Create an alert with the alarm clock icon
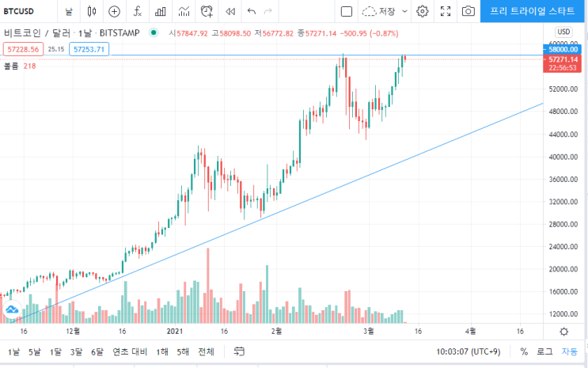Screen dimensions: 588x368 [x=207, y=11]
